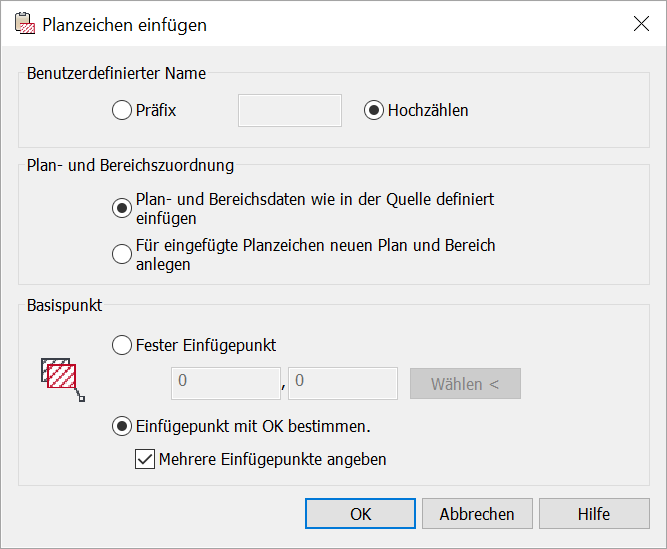Uncheck Mehrere Einfügepunkte angeben

pos(145,460)
